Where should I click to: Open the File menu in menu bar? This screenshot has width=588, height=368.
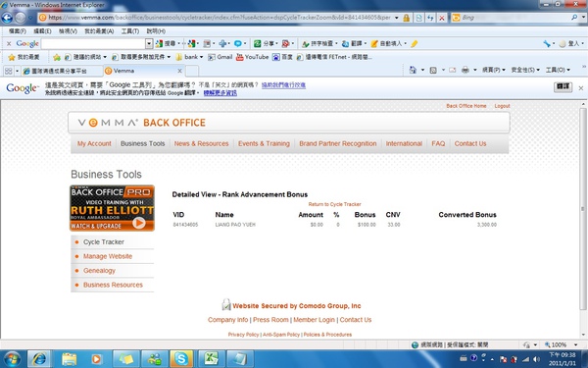(x=18, y=31)
